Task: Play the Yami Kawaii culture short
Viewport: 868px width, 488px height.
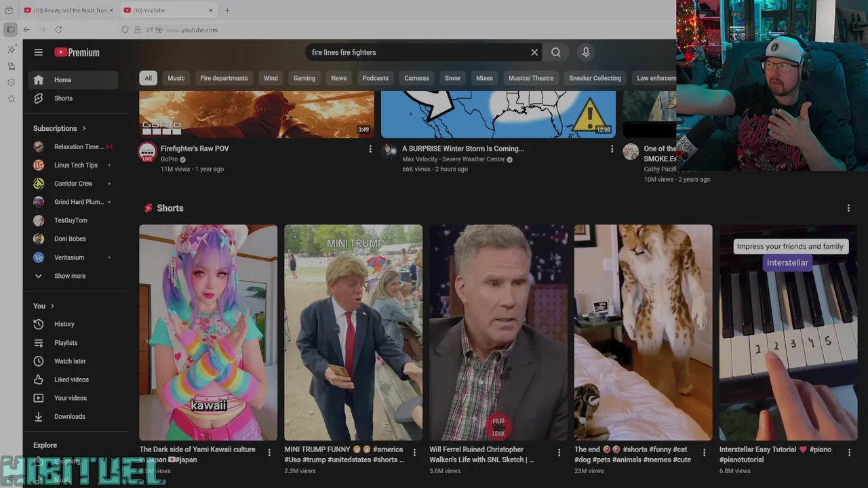Action: 208,333
